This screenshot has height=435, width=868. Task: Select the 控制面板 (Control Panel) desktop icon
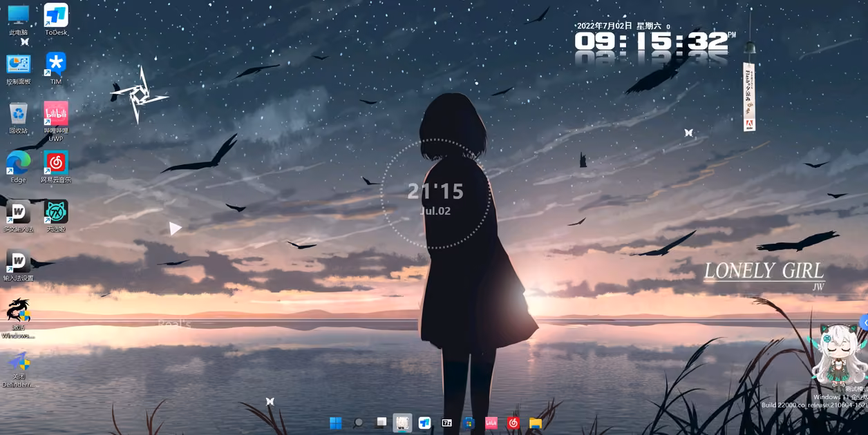click(x=18, y=69)
